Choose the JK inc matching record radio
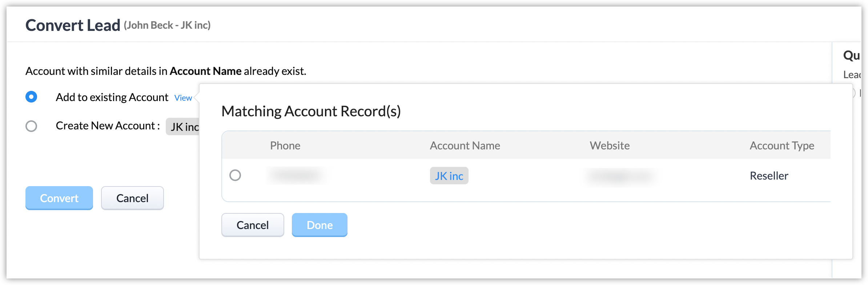The image size is (868, 285). pos(235,175)
